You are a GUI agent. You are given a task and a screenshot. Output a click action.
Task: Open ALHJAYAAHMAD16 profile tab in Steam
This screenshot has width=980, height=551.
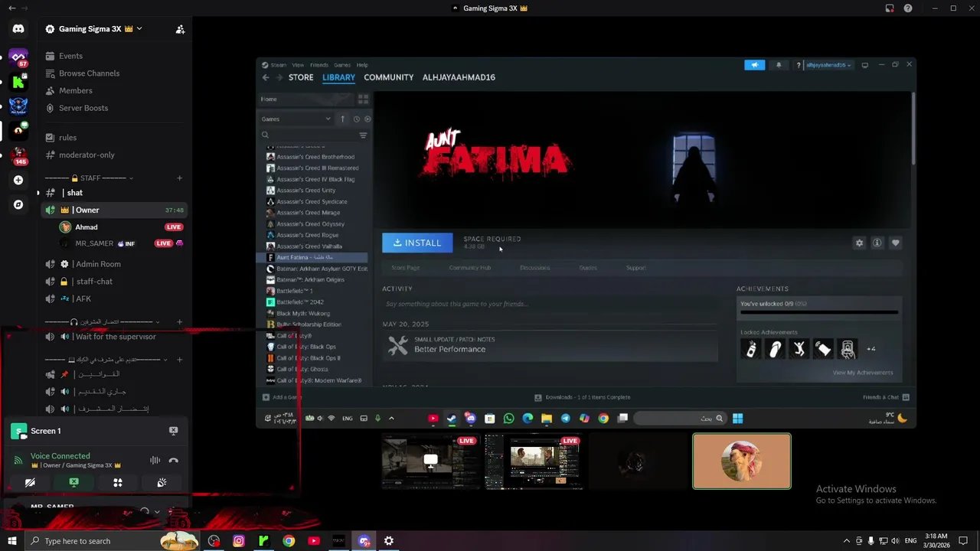(x=459, y=77)
